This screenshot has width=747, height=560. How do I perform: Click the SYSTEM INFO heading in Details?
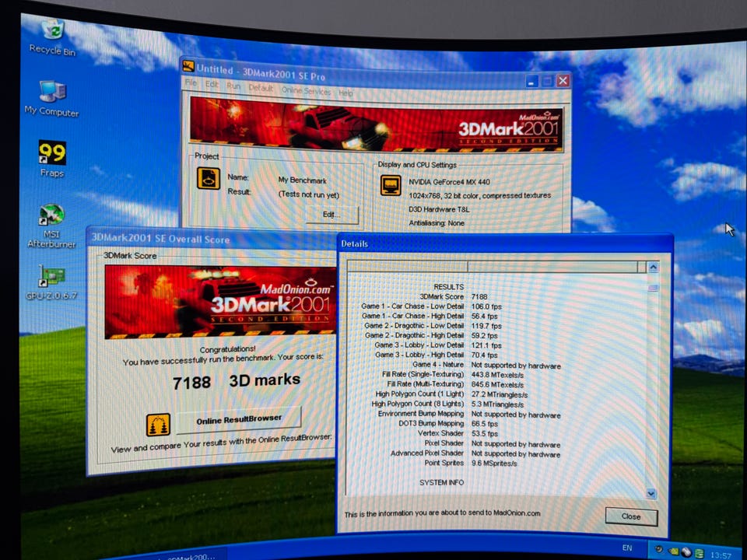pos(442,482)
